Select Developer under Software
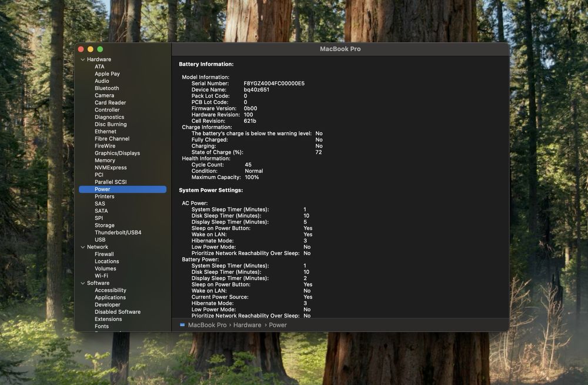Image resolution: width=588 pixels, height=385 pixels. coord(107,304)
